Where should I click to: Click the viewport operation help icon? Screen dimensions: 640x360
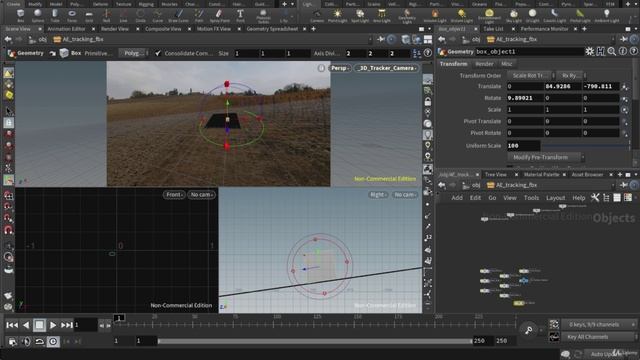coord(427,53)
